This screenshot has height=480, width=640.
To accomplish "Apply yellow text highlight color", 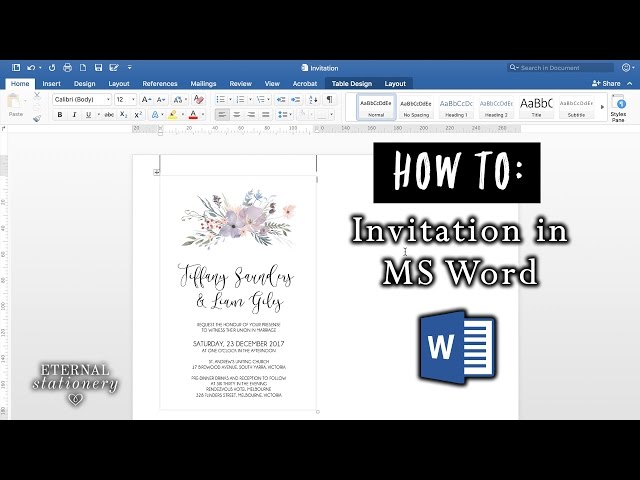I will [173, 115].
